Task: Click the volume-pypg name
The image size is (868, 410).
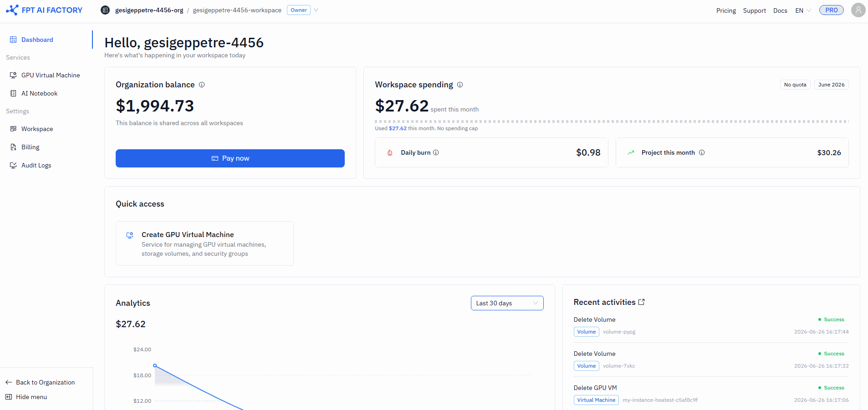Action: tap(619, 332)
